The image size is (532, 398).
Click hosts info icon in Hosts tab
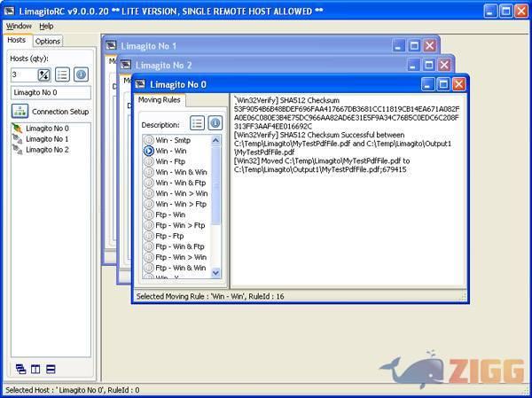pyautogui.click(x=81, y=74)
